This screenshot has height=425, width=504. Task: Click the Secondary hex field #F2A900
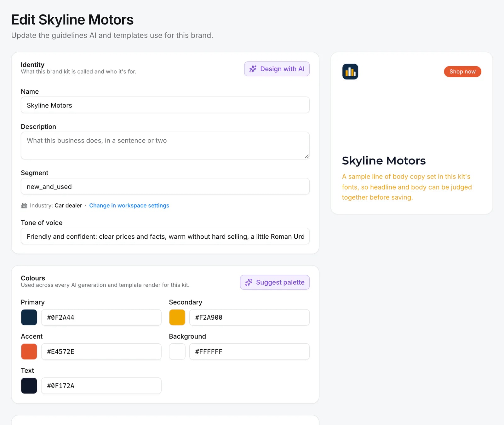click(x=249, y=317)
